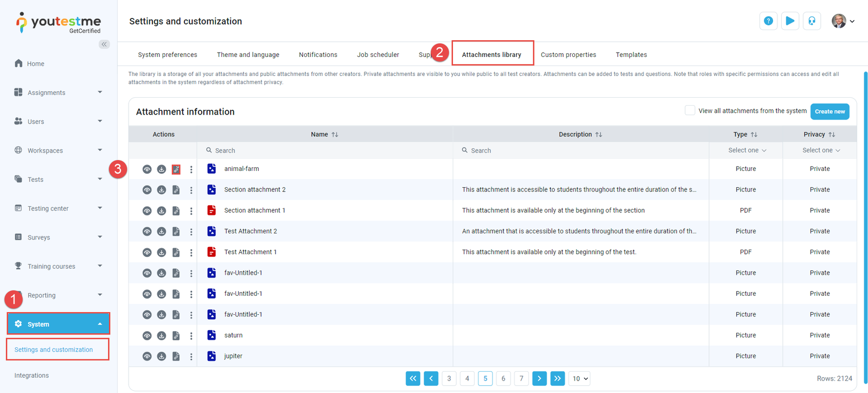Screen dimensions: 868x393
Task: Download the Section attachment 2 file
Action: (x=162, y=190)
